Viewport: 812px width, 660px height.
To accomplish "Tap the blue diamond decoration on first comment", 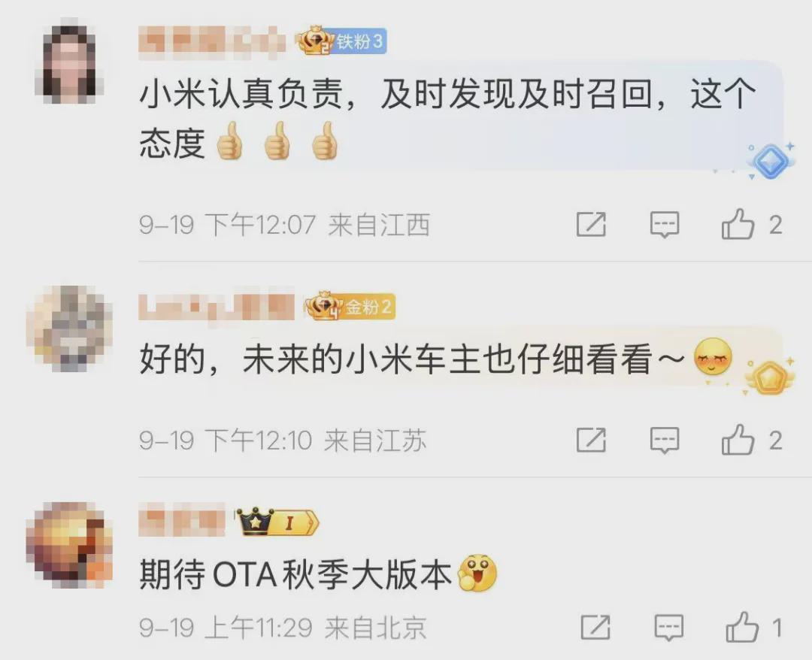I will 770,161.
